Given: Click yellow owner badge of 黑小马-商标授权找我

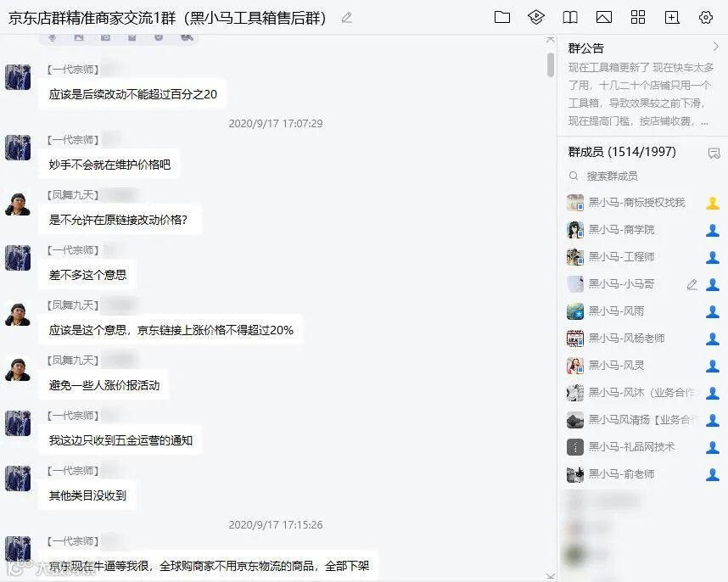Looking at the screenshot, I should pos(712,203).
